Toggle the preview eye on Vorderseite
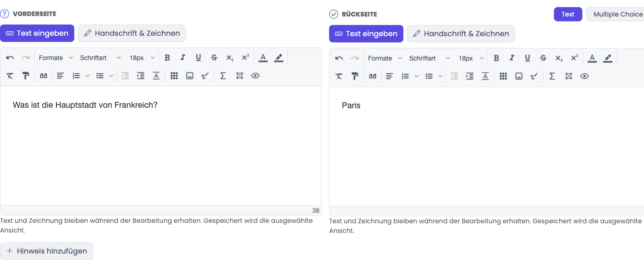This screenshot has width=644, height=260. (255, 76)
